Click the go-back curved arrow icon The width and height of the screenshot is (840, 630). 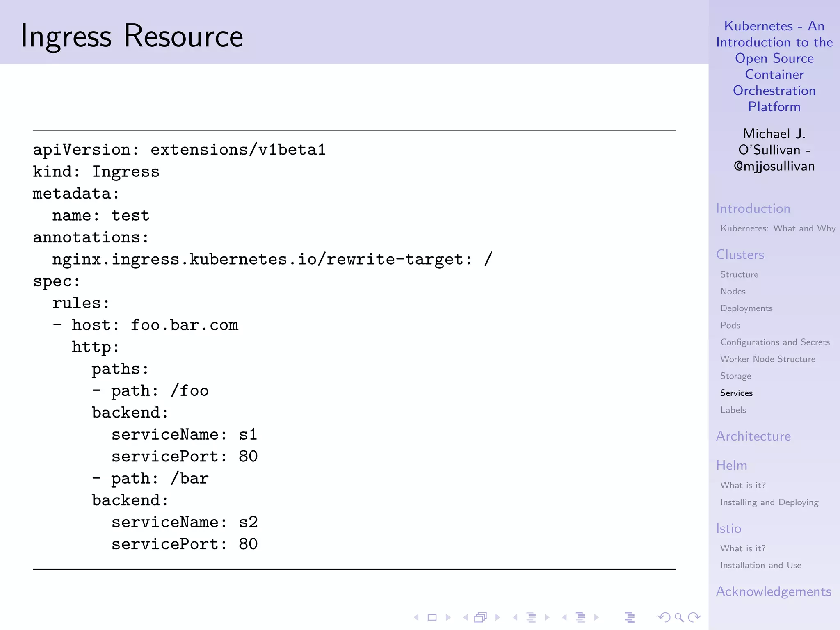[664, 617]
